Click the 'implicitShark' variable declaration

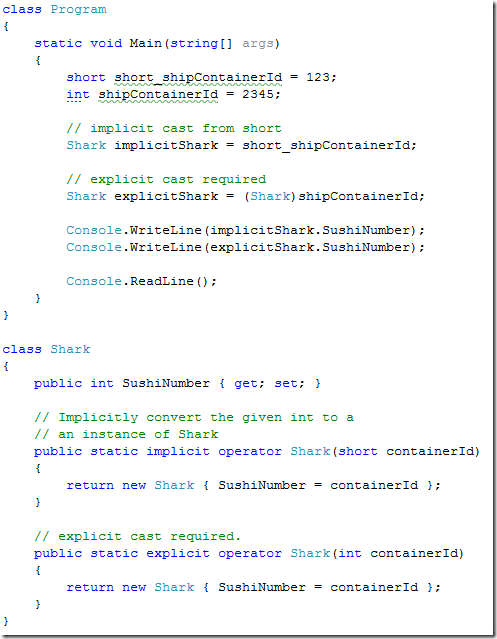point(166,145)
